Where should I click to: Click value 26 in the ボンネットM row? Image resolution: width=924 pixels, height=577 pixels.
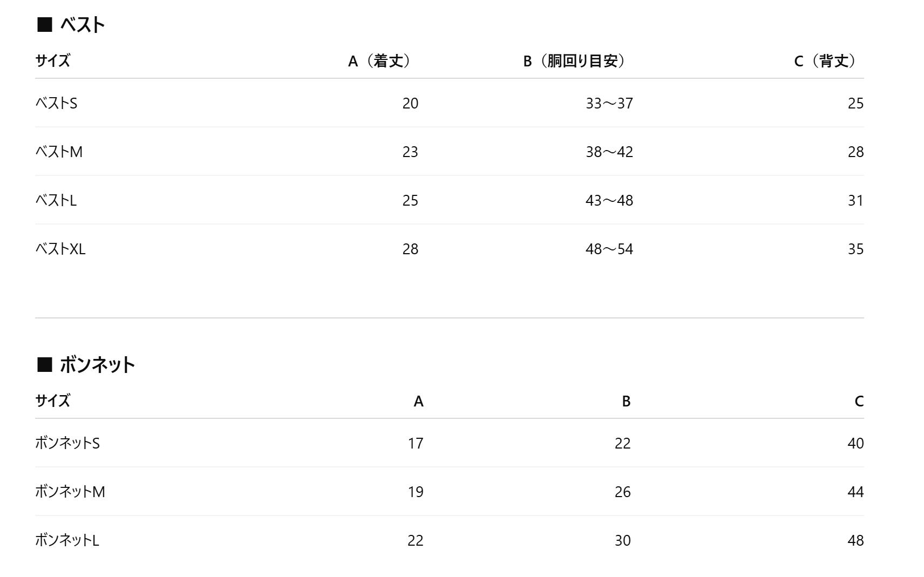pyautogui.click(x=622, y=492)
